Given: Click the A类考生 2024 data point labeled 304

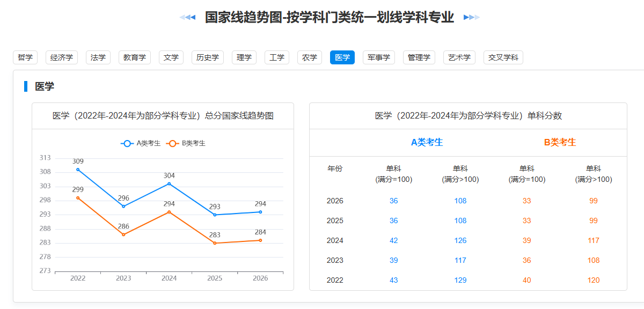Looking at the screenshot, I should click(169, 183).
